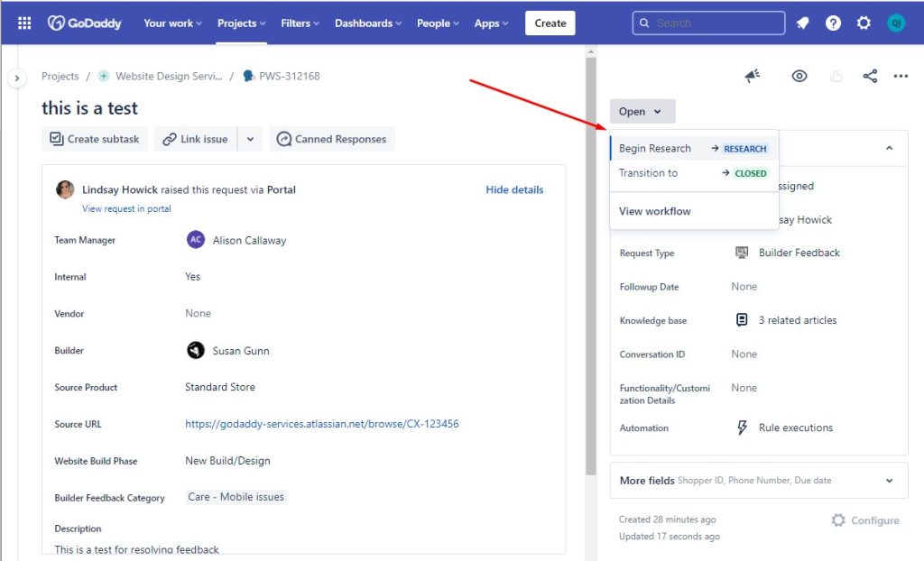This screenshot has height=561, width=924.
Task: Click Hide details link
Action: pos(514,189)
